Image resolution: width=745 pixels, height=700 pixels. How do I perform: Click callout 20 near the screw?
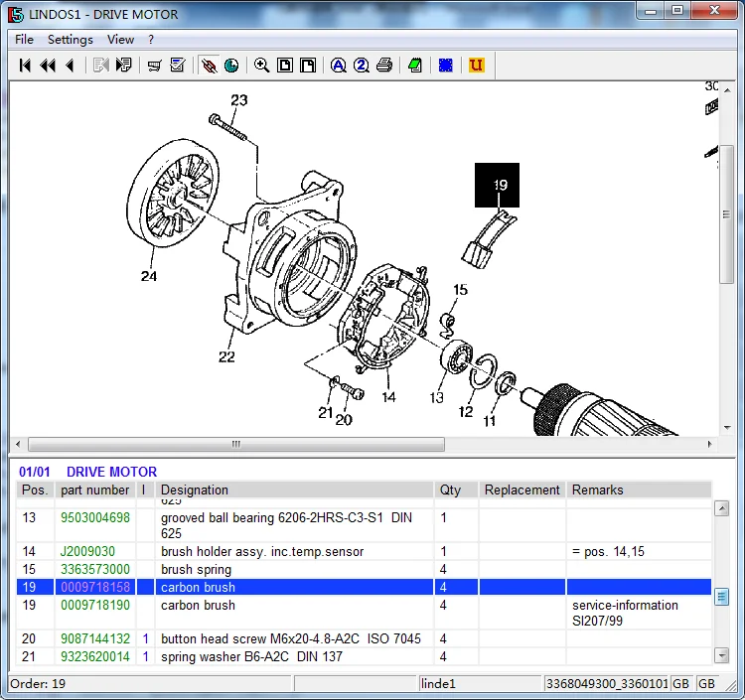[344, 420]
